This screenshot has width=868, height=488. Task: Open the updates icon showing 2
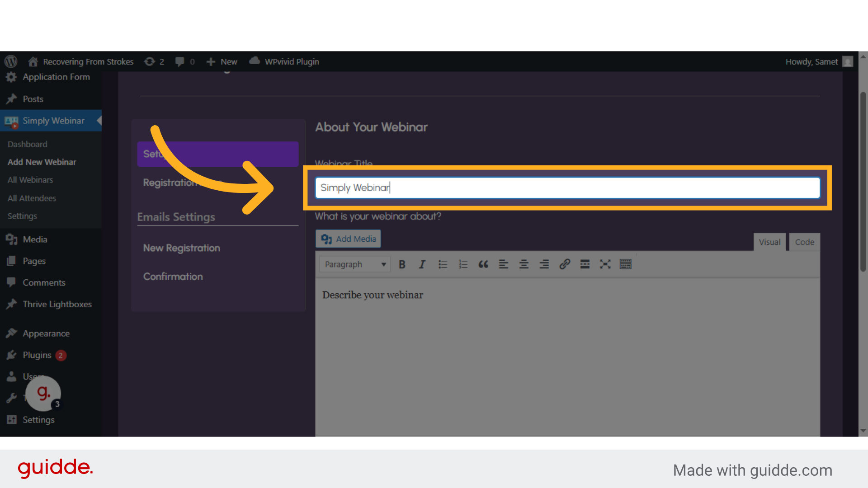point(154,61)
